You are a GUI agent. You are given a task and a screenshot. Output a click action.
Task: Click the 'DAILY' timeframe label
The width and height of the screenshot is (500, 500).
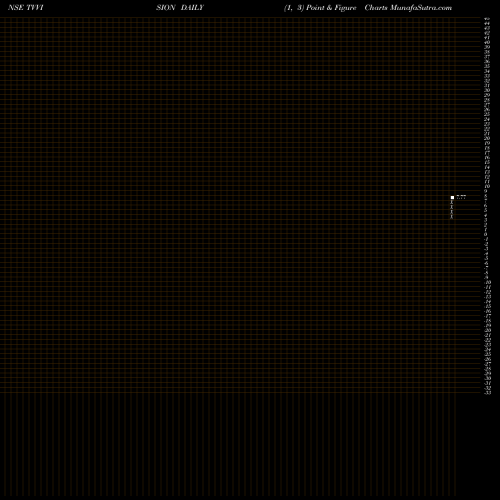pyautogui.click(x=192, y=8)
